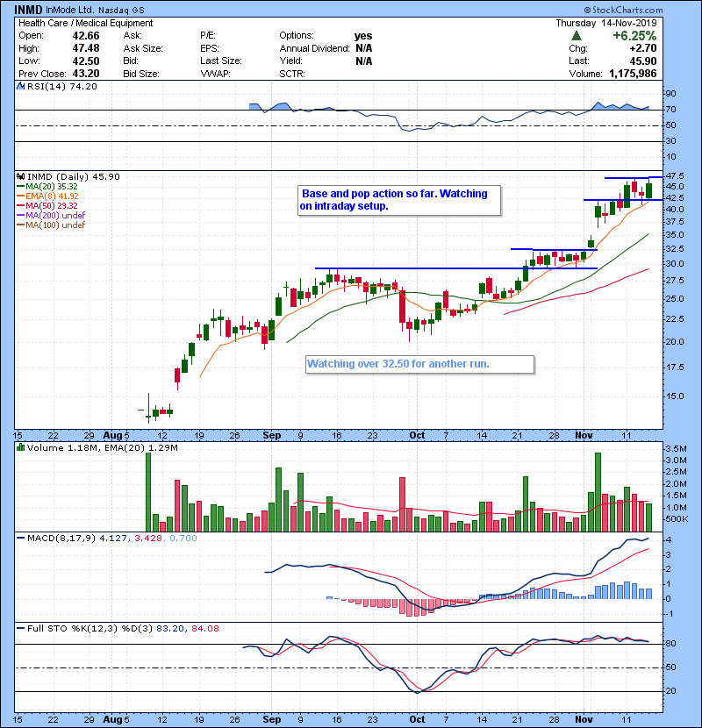Viewport: 702px width, 728px height.
Task: Click the Last price 45.90
Action: coord(643,61)
